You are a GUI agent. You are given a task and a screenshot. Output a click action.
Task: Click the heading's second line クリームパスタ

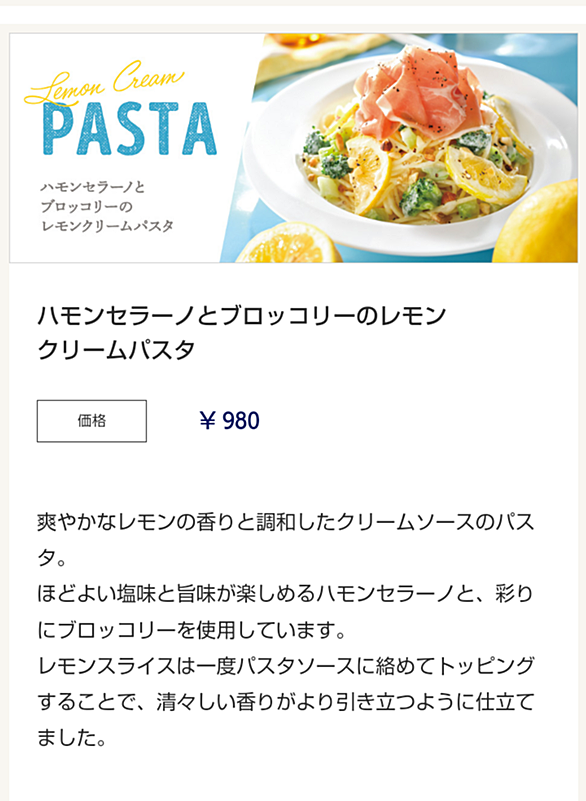coord(116,350)
